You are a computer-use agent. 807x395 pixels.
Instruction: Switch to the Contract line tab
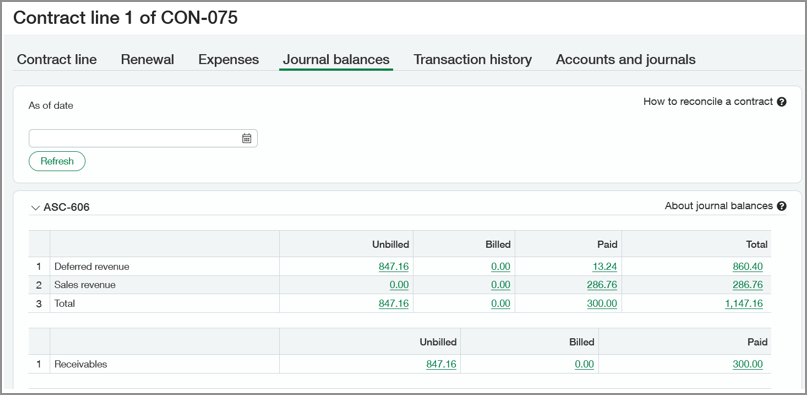click(x=57, y=60)
